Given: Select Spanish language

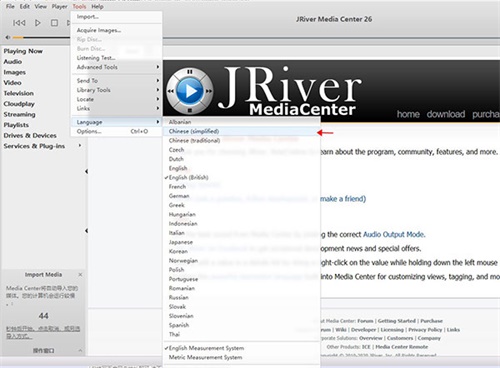Looking at the screenshot, I should pos(241,325).
